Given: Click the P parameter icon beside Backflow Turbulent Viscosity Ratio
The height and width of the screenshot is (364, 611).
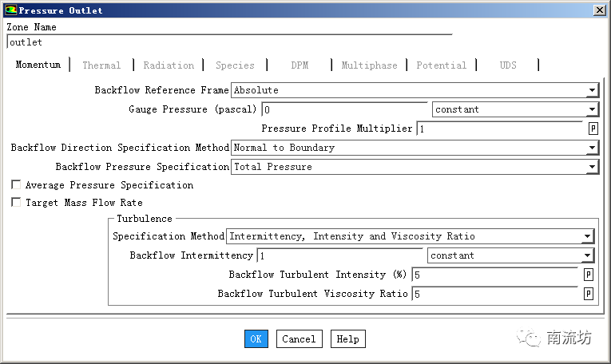Looking at the screenshot, I should coord(588,294).
